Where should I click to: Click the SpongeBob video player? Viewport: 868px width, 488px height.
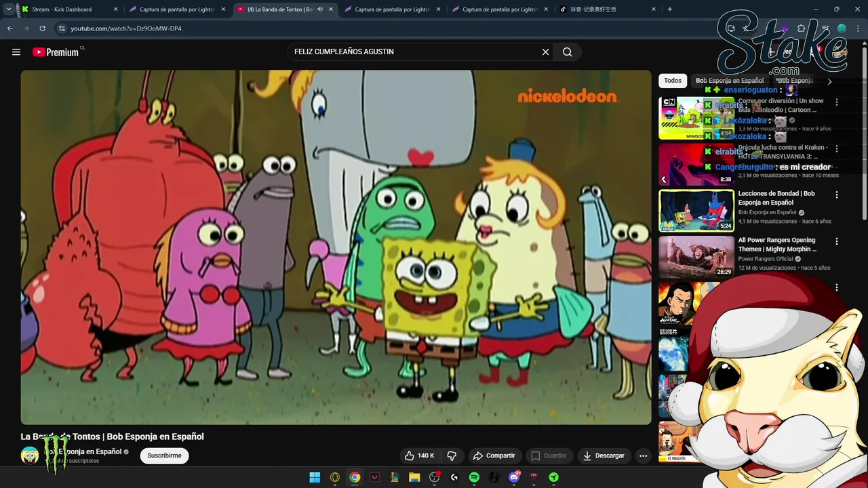point(336,247)
